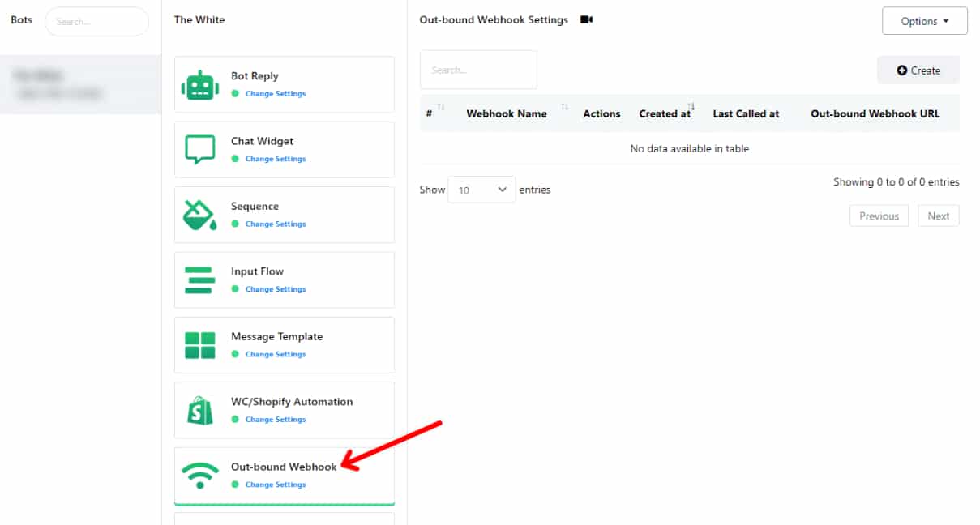Go to Previous page of entries

(879, 216)
